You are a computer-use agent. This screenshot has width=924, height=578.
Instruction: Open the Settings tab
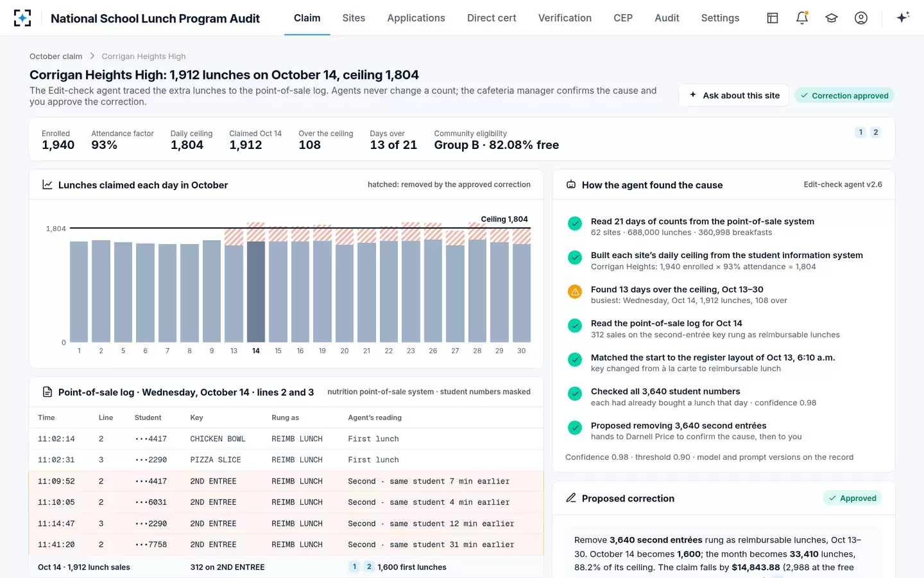coord(720,18)
